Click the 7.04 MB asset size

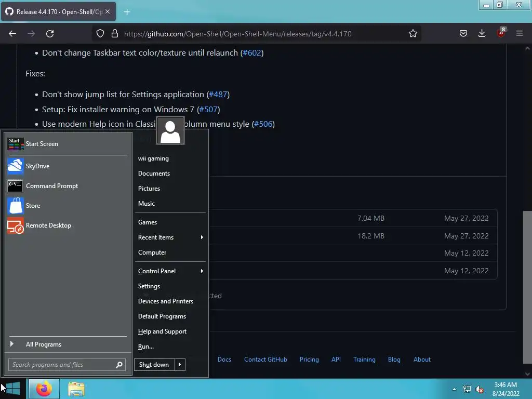[371, 218]
